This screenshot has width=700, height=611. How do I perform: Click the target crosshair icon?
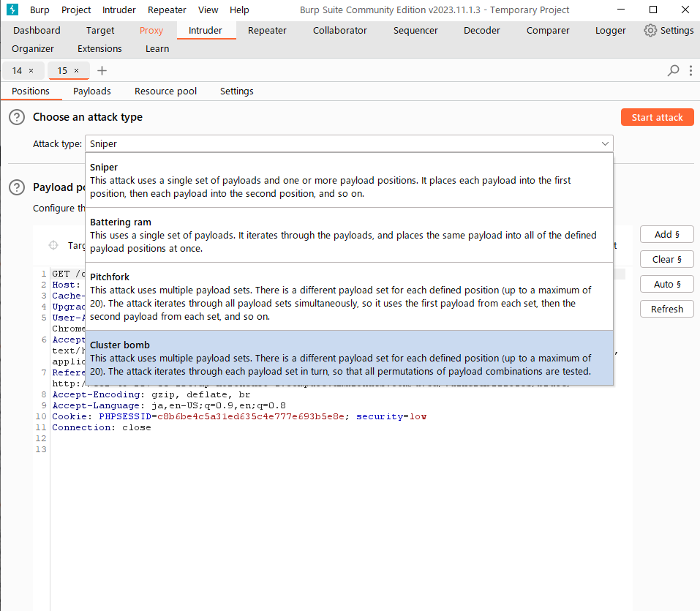(53, 245)
